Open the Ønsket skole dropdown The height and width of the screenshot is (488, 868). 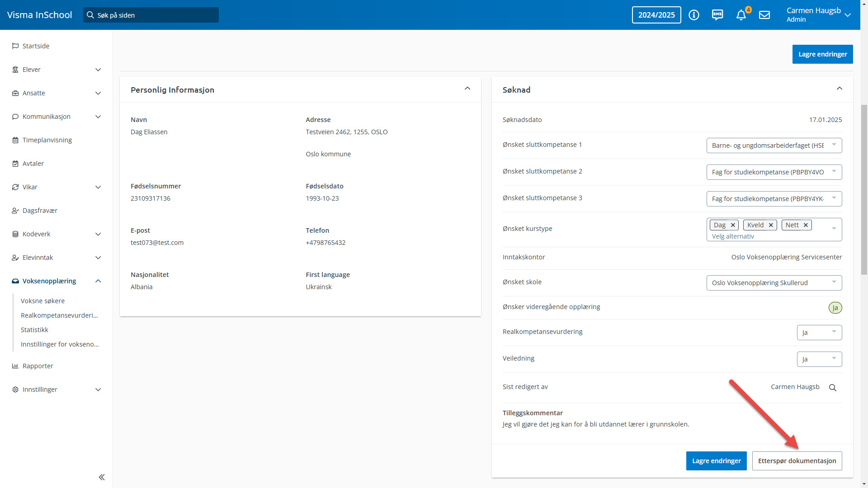tap(774, 283)
